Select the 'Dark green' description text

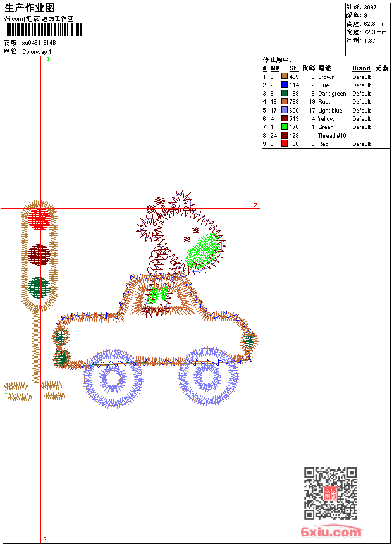point(332,94)
